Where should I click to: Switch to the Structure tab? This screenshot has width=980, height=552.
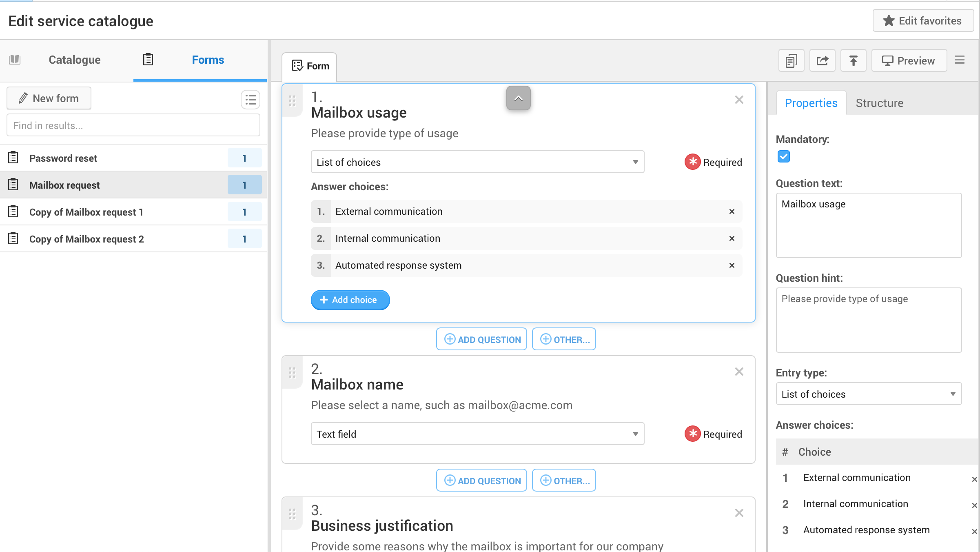[x=879, y=103]
